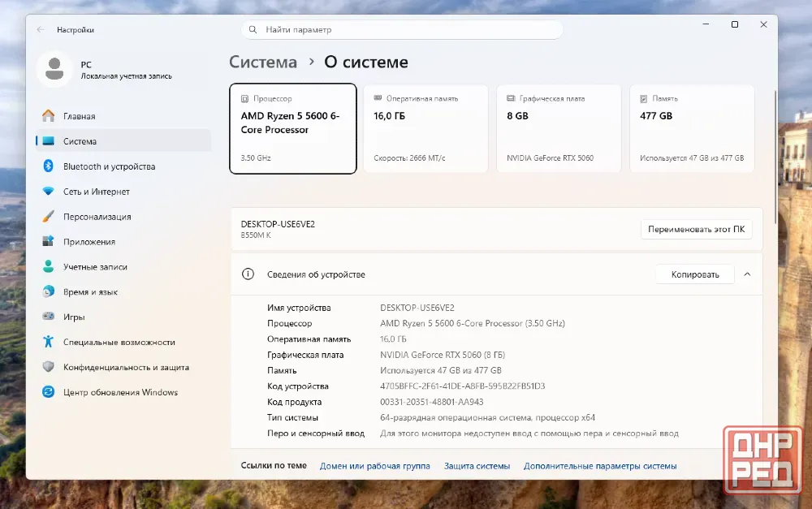Click Используется 47 GB из 477 GB in details
Screen dimensions: 812x509
[441, 370]
